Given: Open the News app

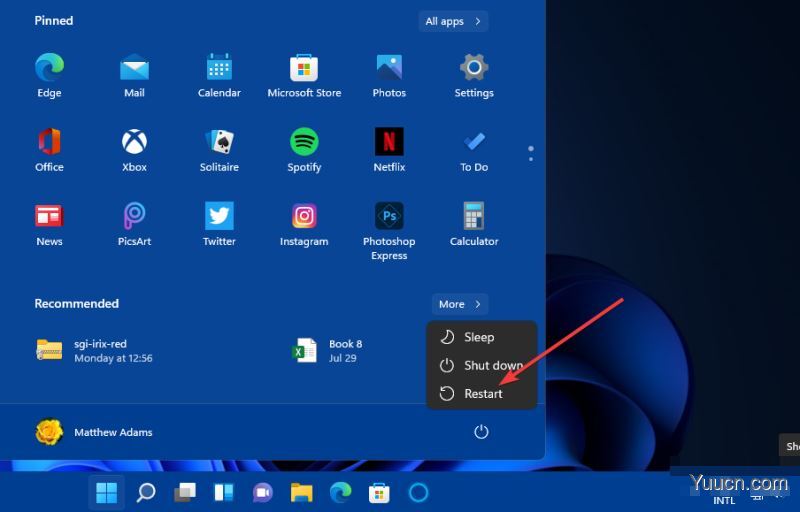Looking at the screenshot, I should (x=49, y=224).
